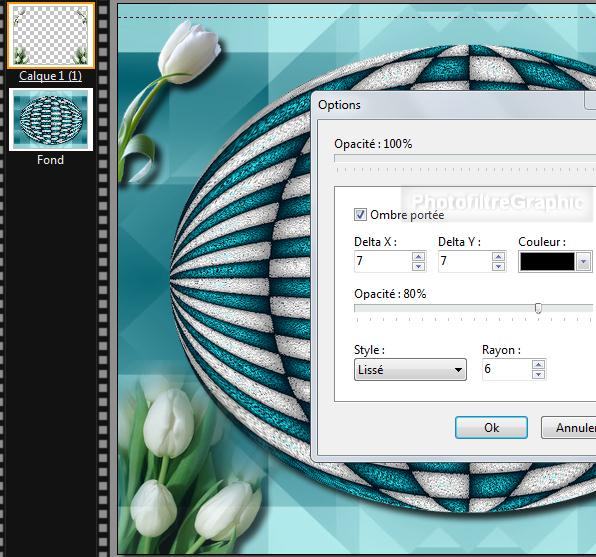Increase Delta X with up arrow
Viewport: 596px width, 557px height.
(418, 256)
